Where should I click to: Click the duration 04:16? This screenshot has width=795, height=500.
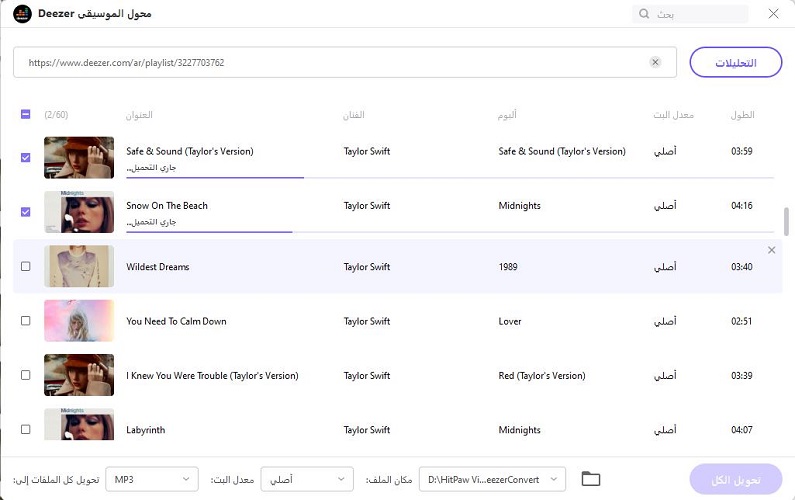742,205
